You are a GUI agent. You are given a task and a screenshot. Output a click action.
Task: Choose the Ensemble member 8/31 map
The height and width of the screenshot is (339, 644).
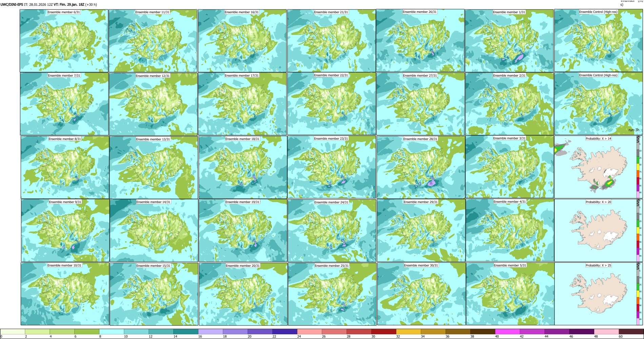pos(65,167)
